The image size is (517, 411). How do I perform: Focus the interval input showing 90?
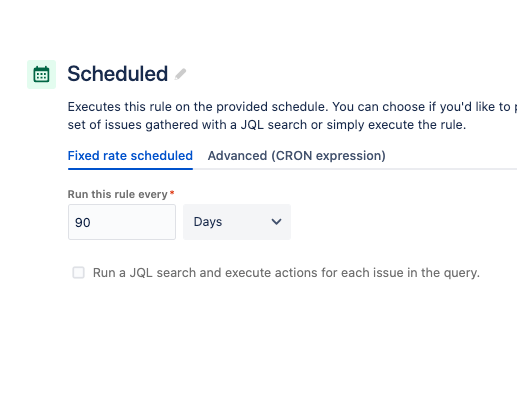(122, 222)
